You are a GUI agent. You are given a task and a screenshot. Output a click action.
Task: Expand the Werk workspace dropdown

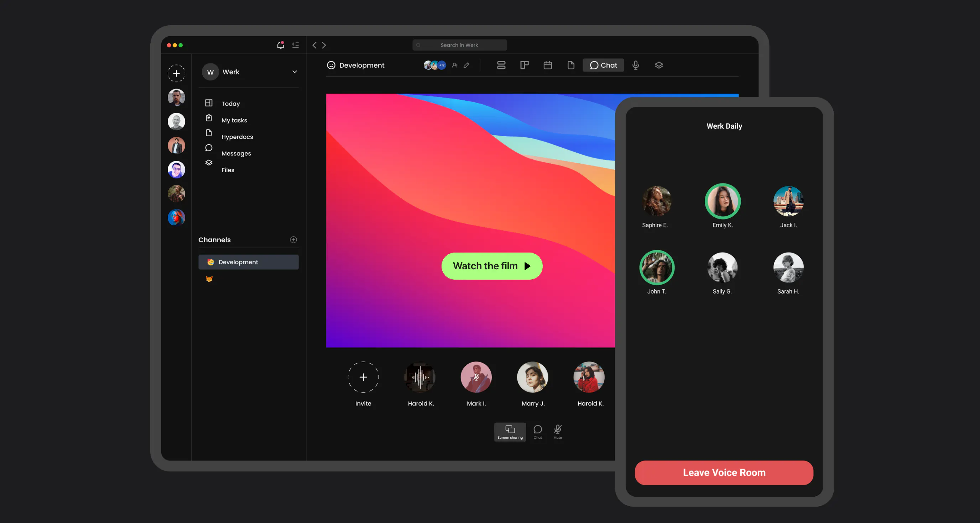click(294, 72)
